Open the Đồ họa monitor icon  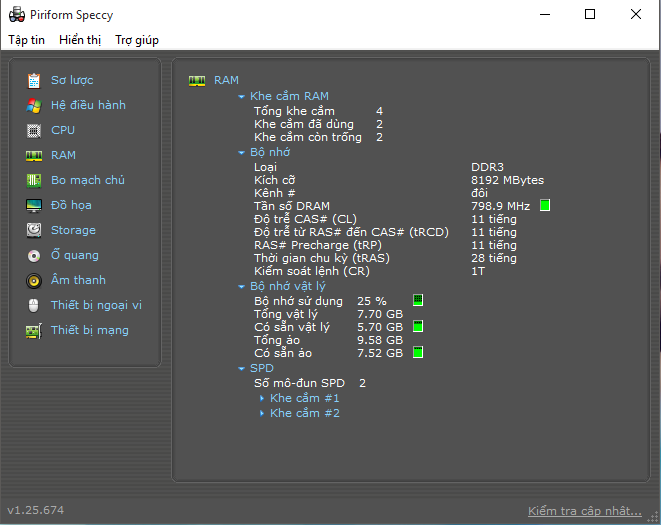point(34,205)
